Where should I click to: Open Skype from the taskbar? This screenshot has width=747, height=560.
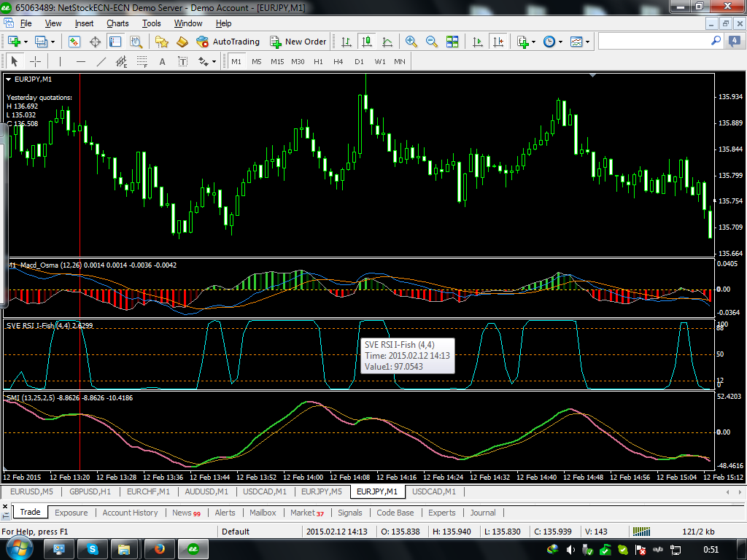(93, 550)
